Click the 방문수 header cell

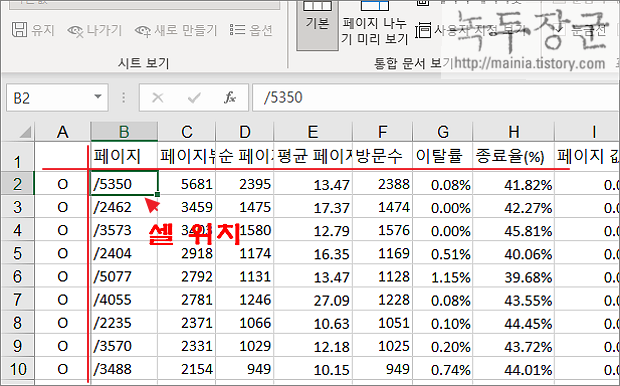pyautogui.click(x=382, y=157)
